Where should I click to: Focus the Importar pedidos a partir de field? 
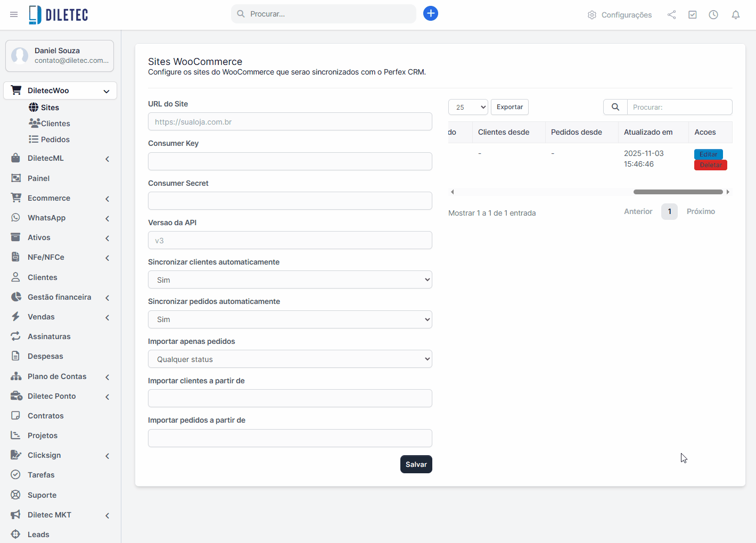(x=290, y=438)
